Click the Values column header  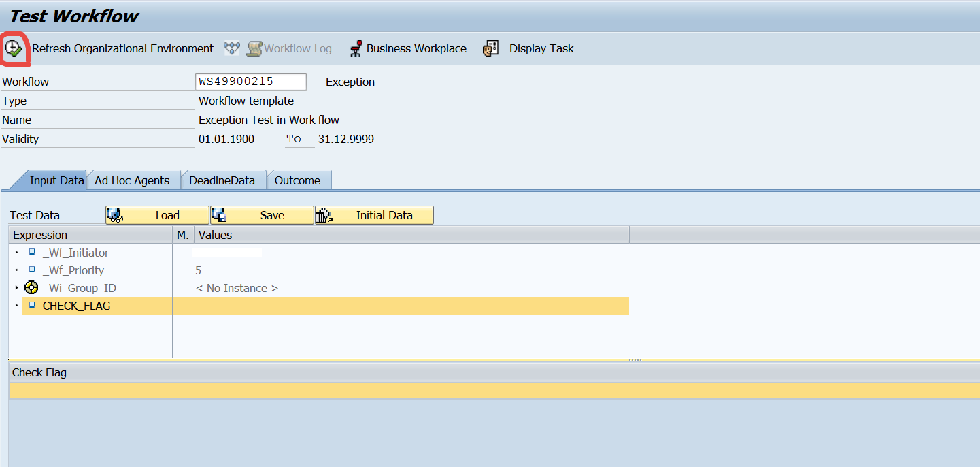[x=411, y=235]
